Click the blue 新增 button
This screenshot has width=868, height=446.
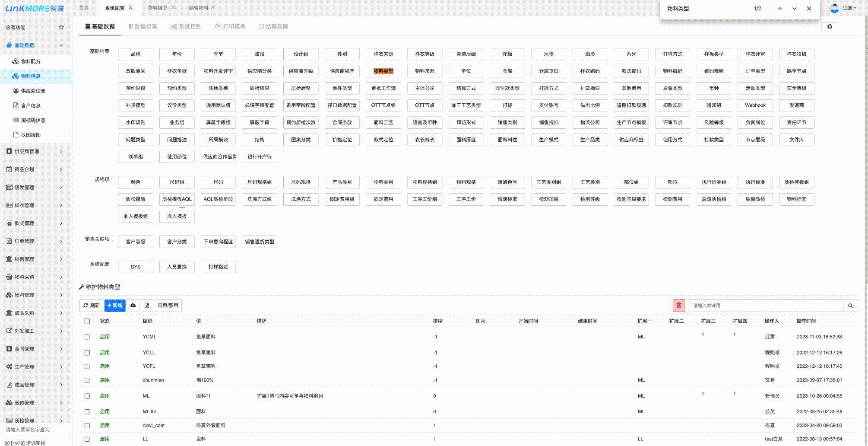tap(115, 306)
